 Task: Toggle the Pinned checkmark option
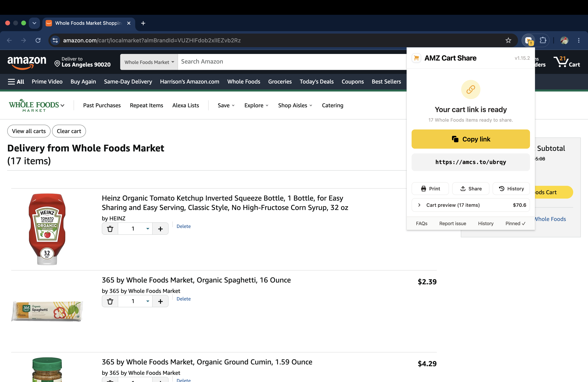pos(515,224)
